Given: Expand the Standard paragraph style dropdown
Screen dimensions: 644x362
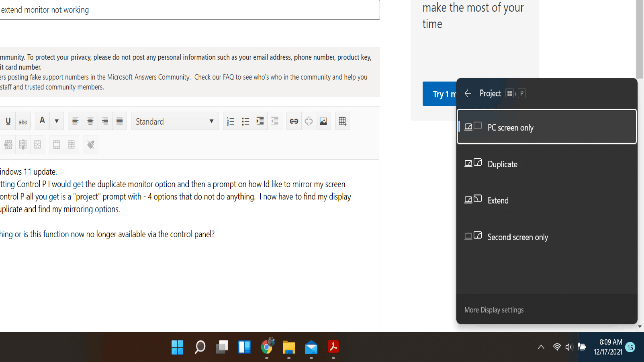Looking at the screenshot, I should click(x=211, y=121).
